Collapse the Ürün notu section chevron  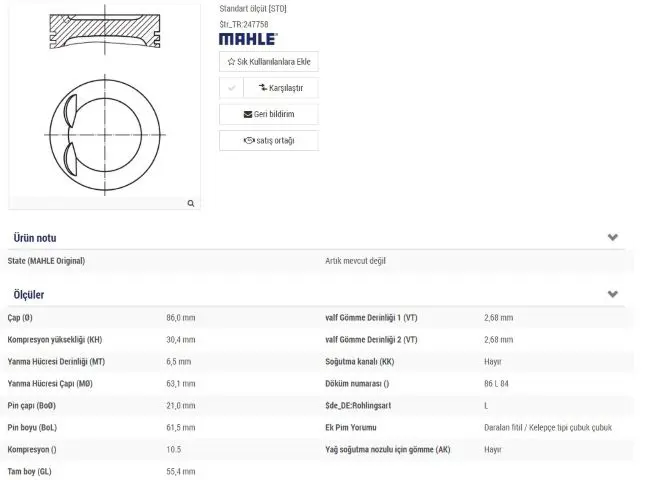click(613, 238)
